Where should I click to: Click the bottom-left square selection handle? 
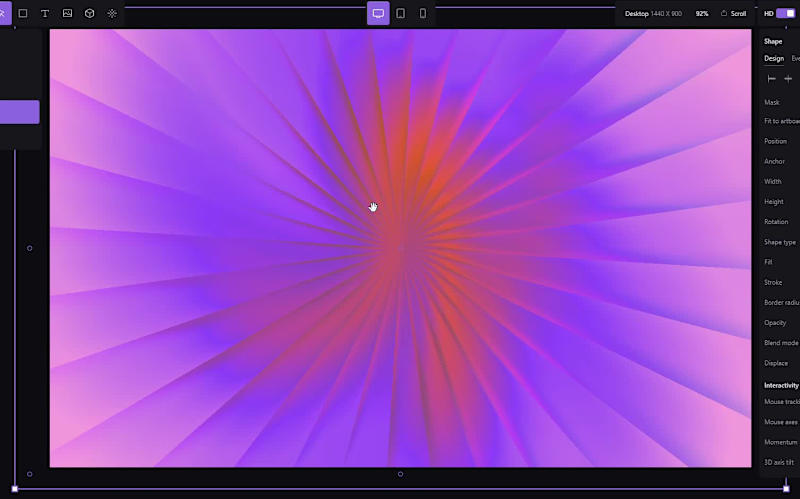[15, 489]
